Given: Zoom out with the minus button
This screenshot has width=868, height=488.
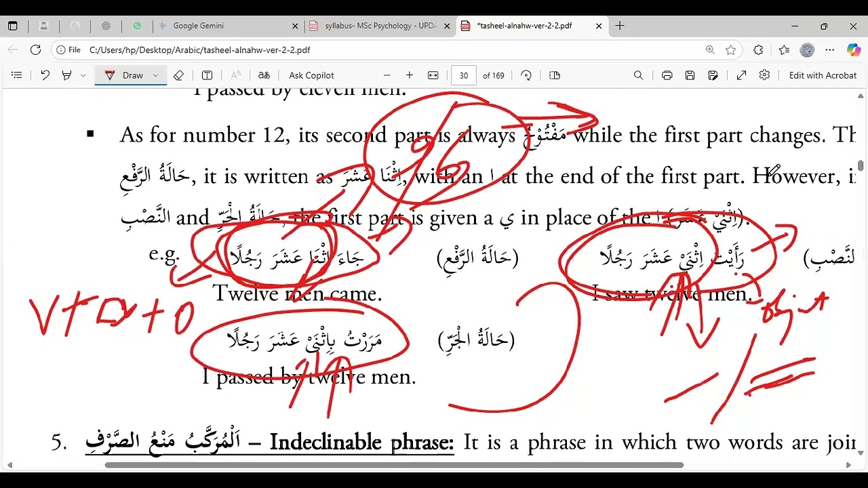Looking at the screenshot, I should point(387,75).
